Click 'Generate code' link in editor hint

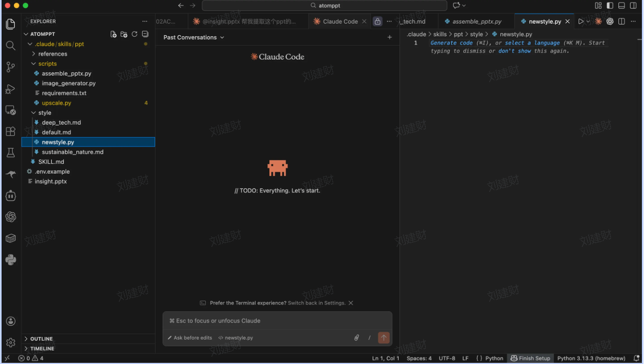point(451,43)
